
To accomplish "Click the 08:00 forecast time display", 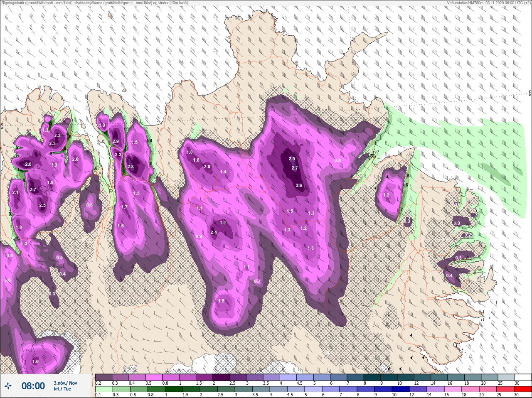I will [x=33, y=386].
